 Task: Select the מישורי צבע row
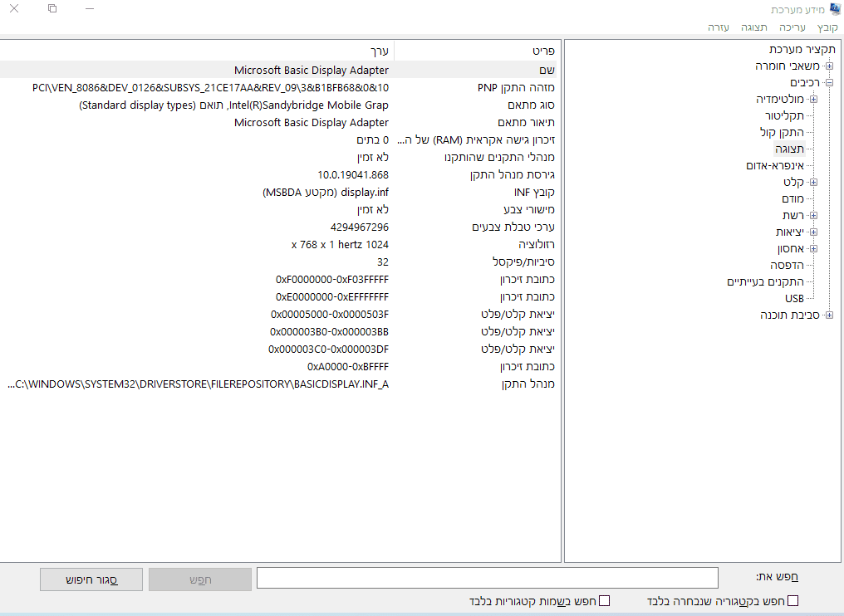(x=278, y=209)
